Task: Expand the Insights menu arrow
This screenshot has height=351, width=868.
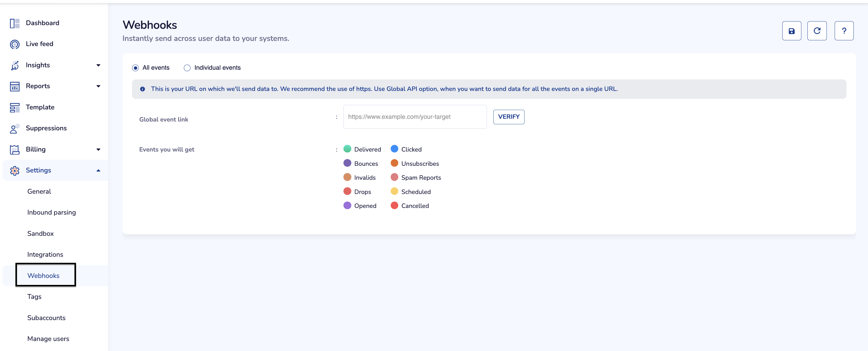Action: (98, 65)
